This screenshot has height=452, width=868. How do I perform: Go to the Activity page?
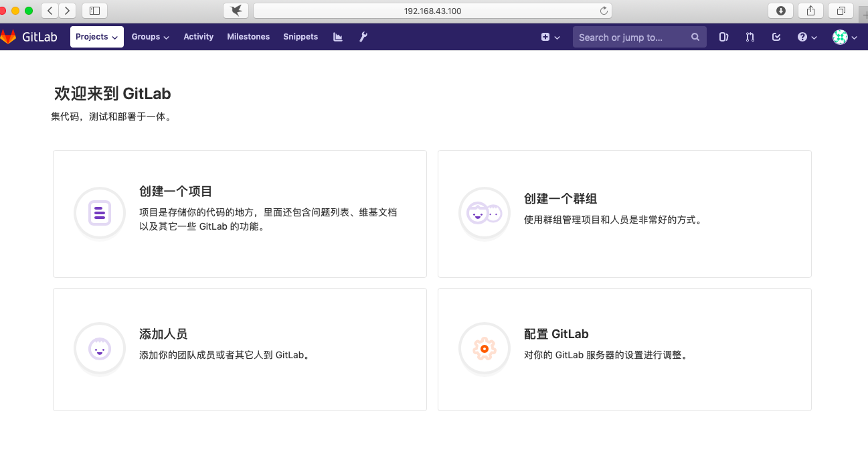[199, 37]
